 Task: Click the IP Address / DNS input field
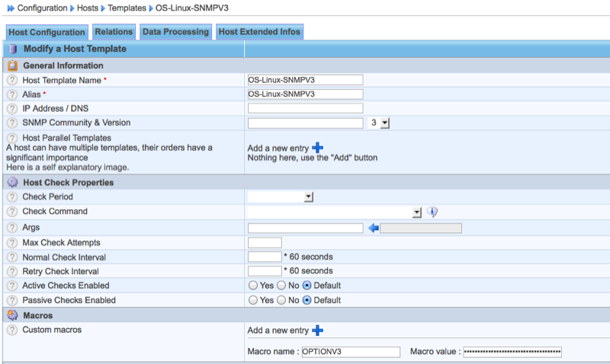[305, 108]
